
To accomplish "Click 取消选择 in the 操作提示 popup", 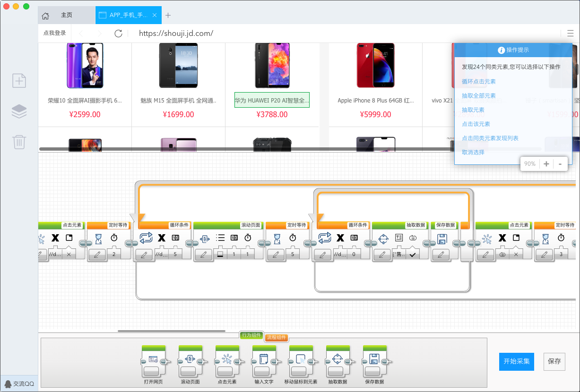I will pos(473,153).
